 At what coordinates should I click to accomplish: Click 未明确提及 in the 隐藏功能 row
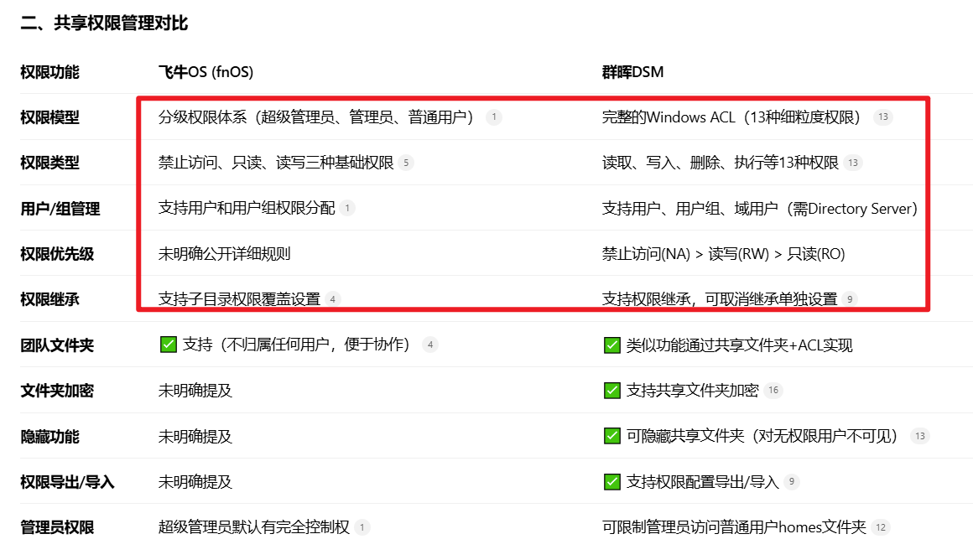195,436
